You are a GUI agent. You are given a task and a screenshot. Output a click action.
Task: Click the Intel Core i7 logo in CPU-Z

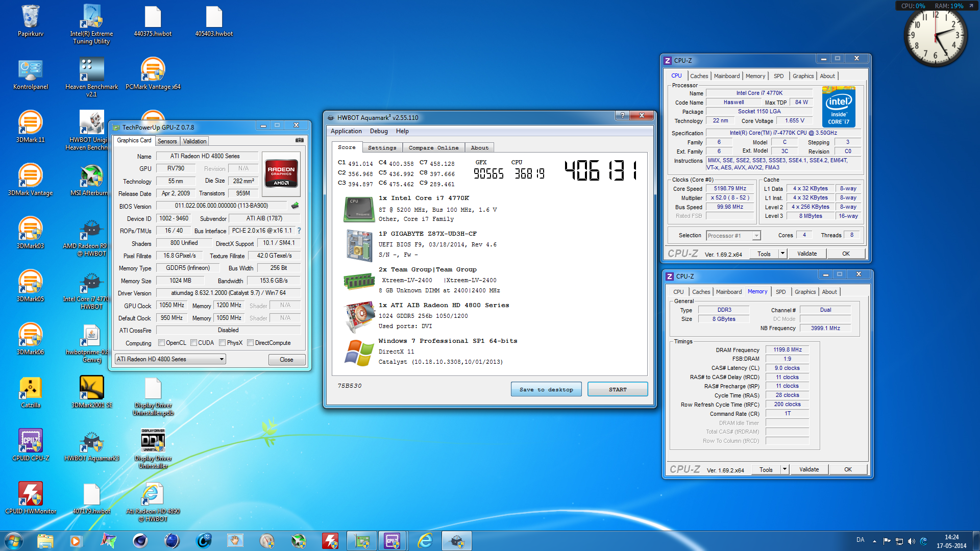(839, 107)
